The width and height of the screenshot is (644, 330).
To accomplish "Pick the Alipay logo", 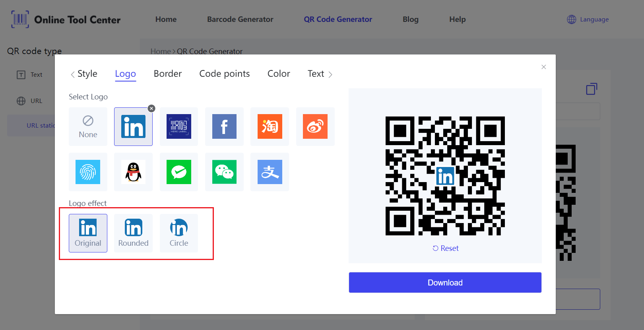I will [270, 172].
